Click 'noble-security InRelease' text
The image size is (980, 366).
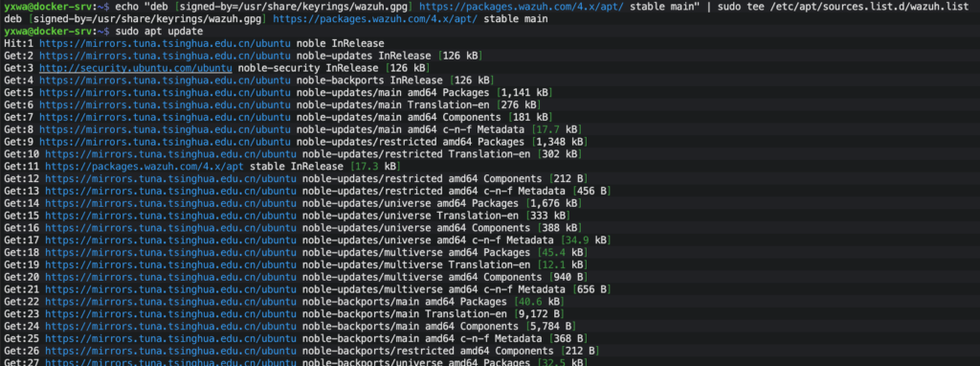(x=309, y=68)
